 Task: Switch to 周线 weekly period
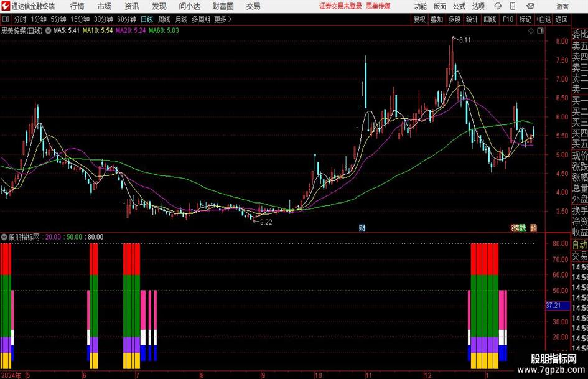(x=164, y=19)
